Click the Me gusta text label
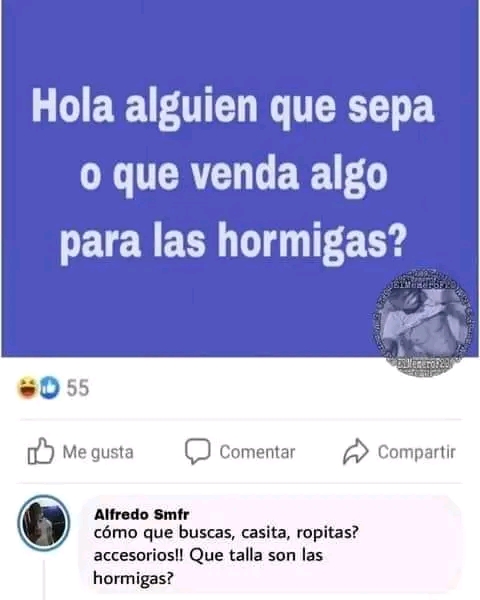 point(98,452)
